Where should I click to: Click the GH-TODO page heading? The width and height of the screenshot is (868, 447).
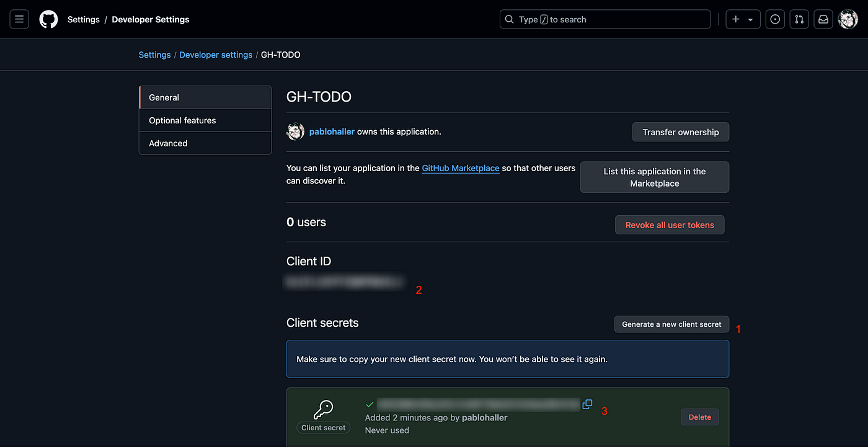(x=319, y=97)
